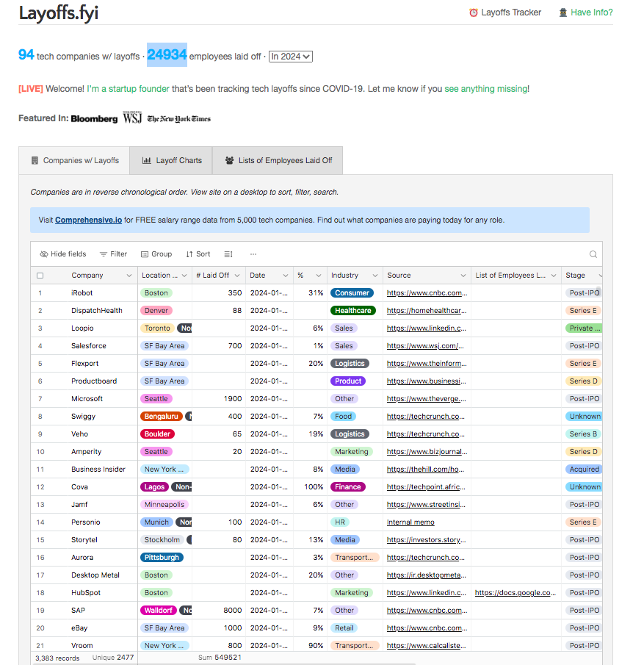Click the Consumer industry tag for iRobot
The height and width of the screenshot is (665, 644).
352,293
